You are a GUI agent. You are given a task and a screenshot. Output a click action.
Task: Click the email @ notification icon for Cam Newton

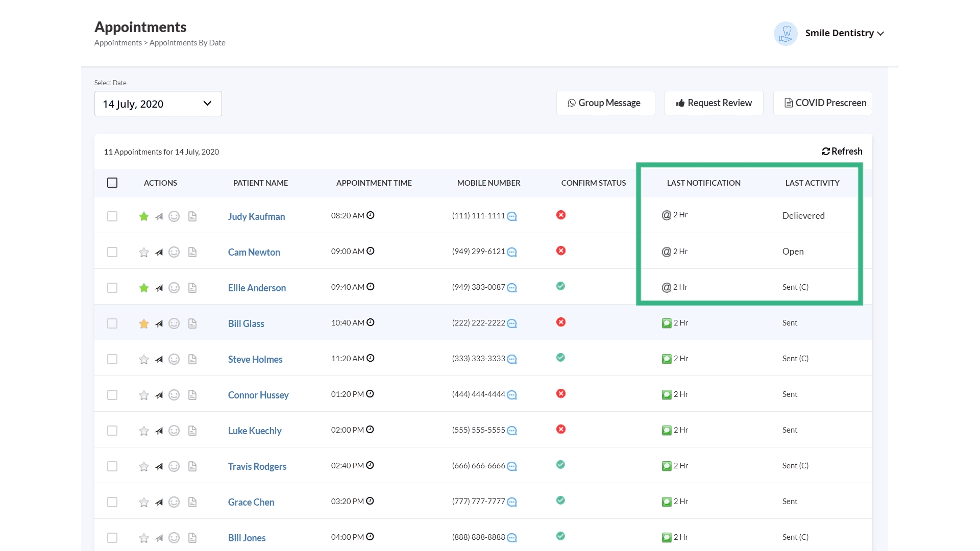click(667, 252)
